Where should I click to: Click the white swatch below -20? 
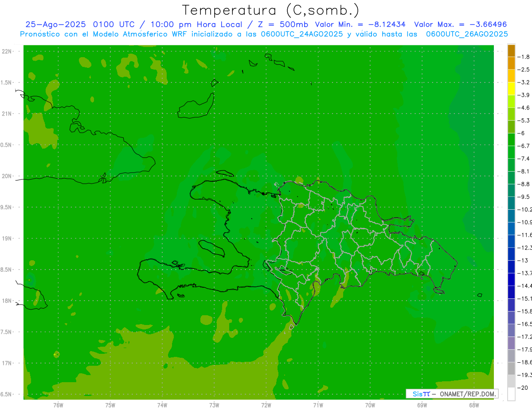[511, 394]
